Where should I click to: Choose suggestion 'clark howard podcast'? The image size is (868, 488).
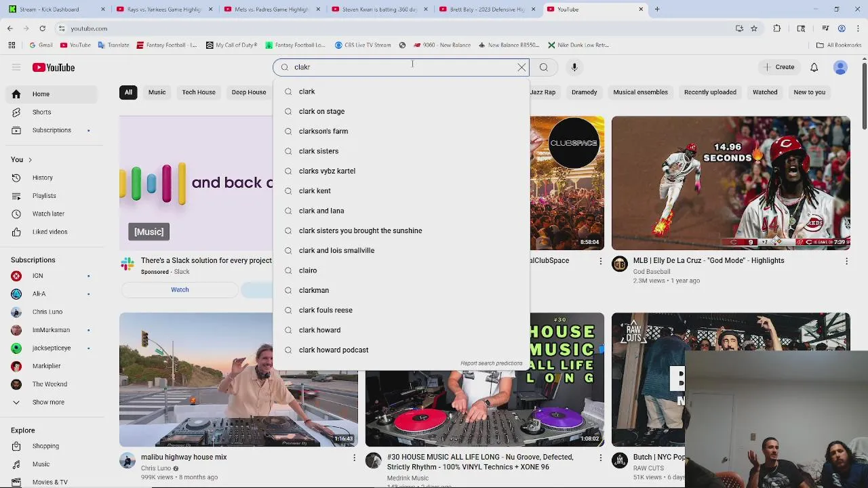point(401,350)
